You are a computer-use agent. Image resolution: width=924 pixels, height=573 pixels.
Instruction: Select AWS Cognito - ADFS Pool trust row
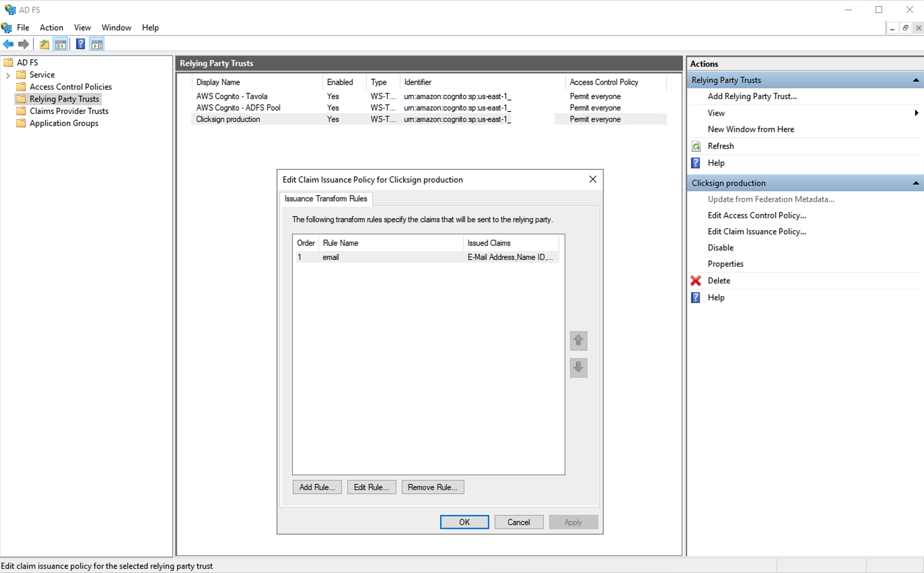click(429, 108)
